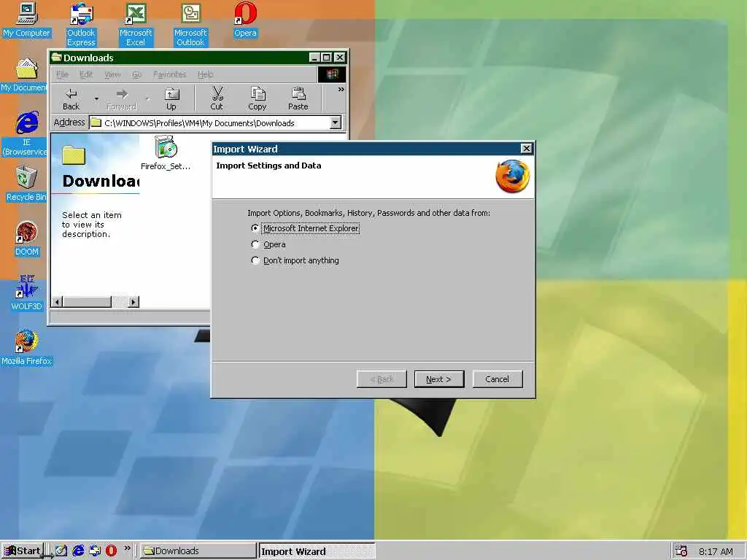747x560 pixels.
Task: Click Back in Downloads window toolbar
Action: [x=71, y=99]
